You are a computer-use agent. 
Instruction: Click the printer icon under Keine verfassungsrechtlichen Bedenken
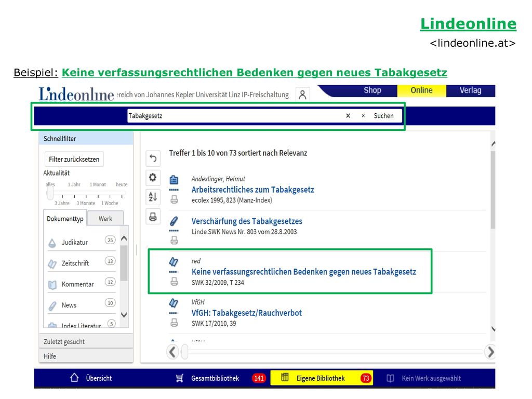174,281
